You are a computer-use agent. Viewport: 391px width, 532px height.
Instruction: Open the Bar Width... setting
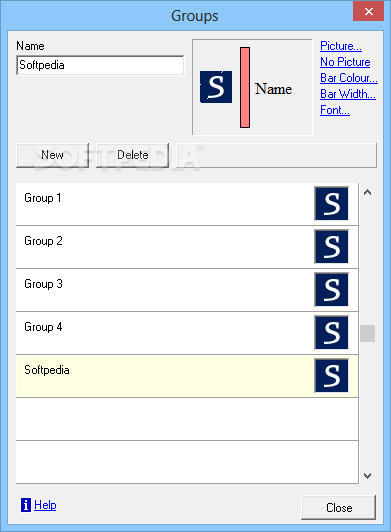click(x=348, y=94)
